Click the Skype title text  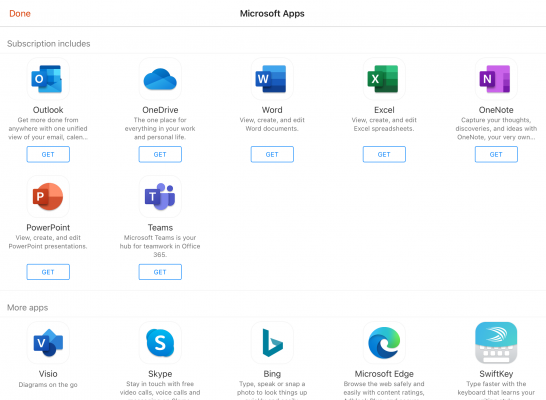coord(160,374)
